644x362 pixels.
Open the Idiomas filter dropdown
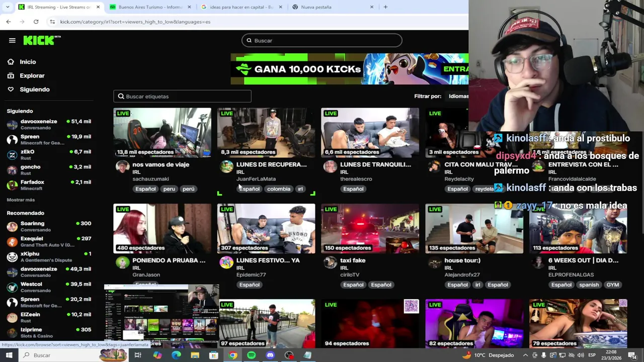(x=458, y=96)
